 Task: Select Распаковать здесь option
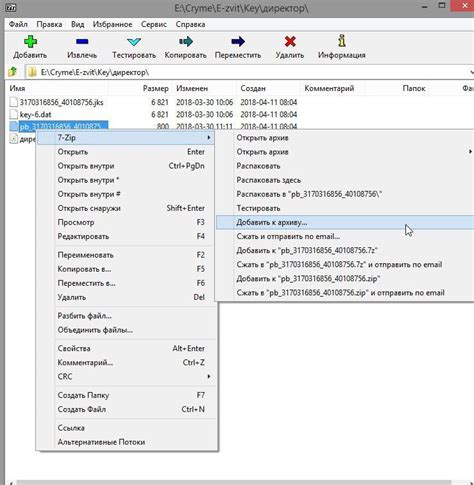tap(268, 180)
